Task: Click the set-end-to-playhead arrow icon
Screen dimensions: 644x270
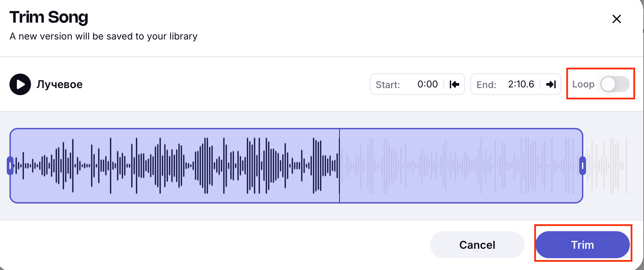Action: 551,84
